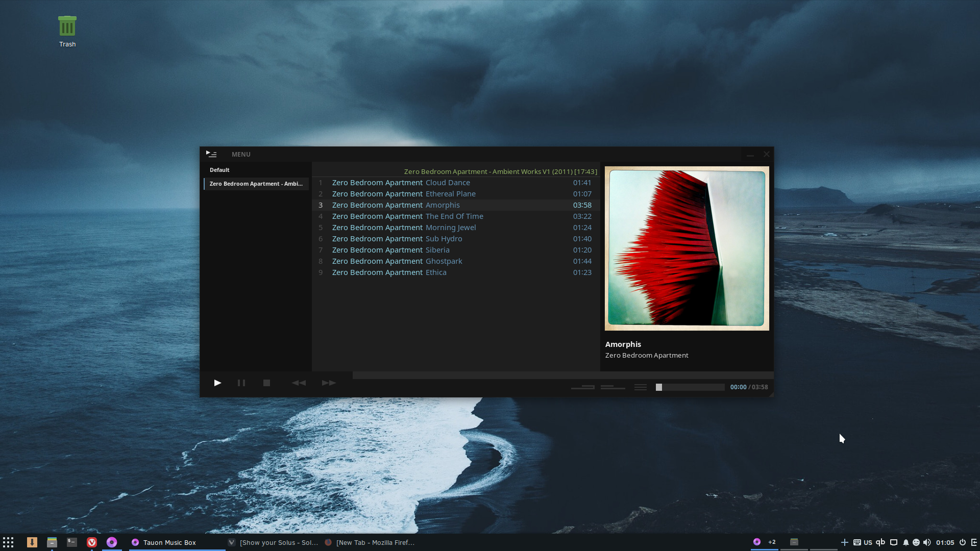
Task: Click the artist name under album art
Action: [x=647, y=356]
